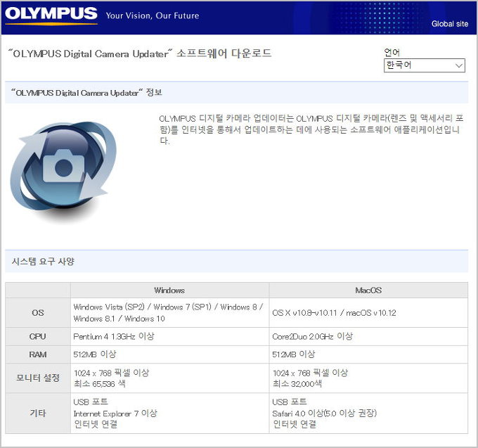
Task: Click the OS row label
Action: point(38,312)
